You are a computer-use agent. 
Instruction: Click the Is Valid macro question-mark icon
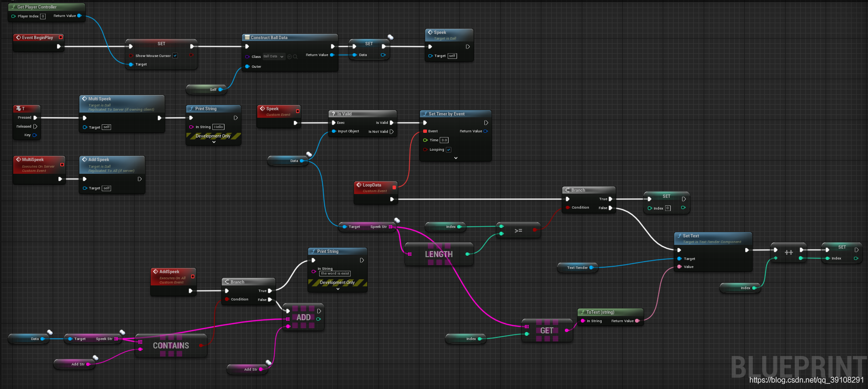pos(333,114)
